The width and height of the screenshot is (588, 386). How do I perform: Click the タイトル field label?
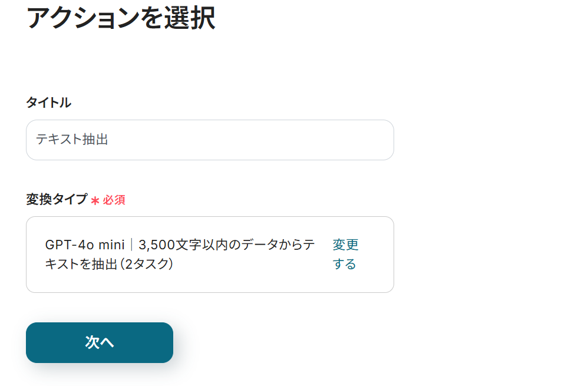[48, 102]
